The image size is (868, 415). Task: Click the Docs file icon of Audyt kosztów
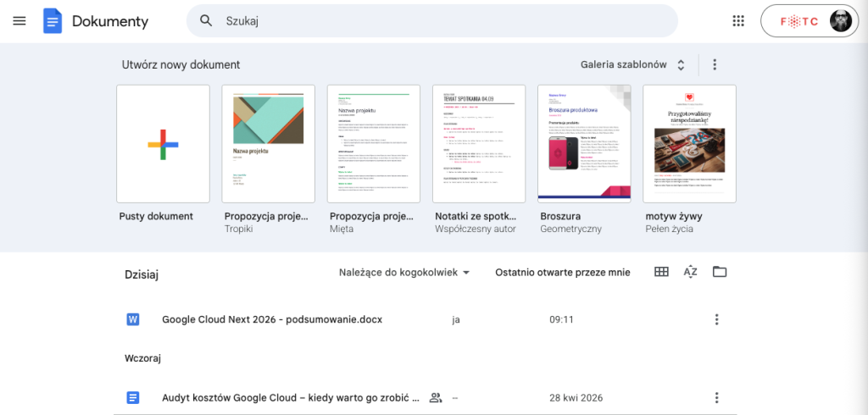tap(133, 397)
